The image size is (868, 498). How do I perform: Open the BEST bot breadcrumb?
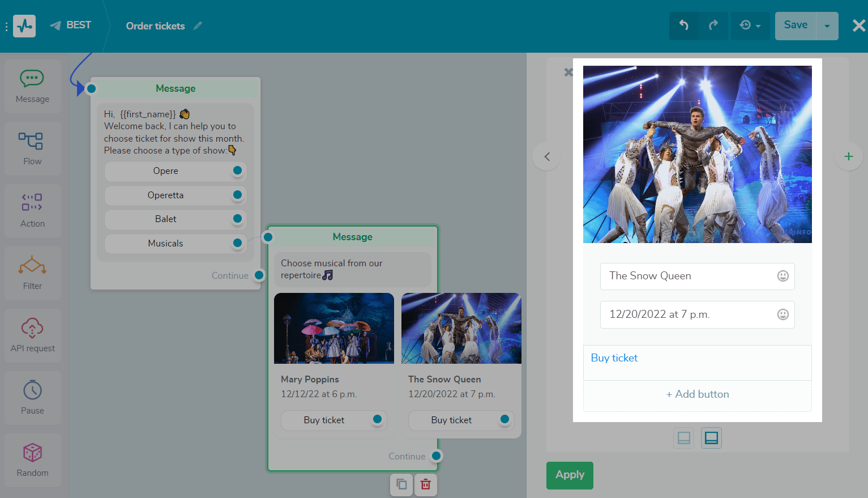click(71, 25)
